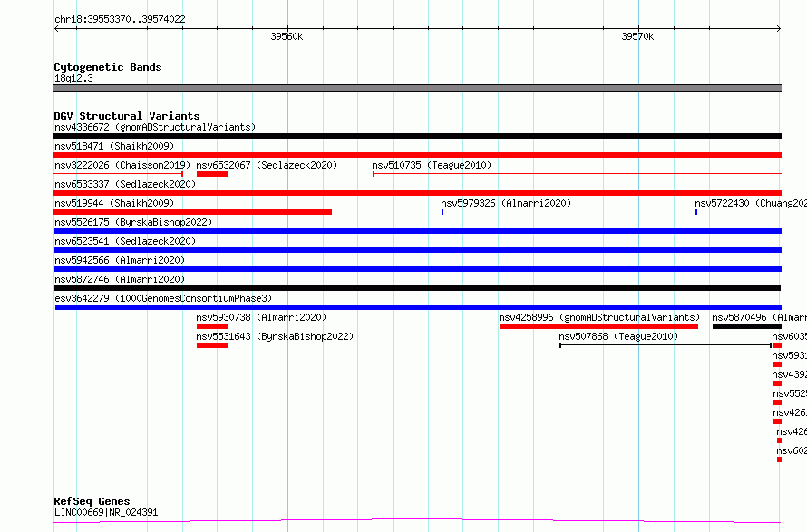The image size is (807, 532).
Task: Open variant nsv4336672 (gnomADStructuralVariants) label
Action: tap(155, 127)
